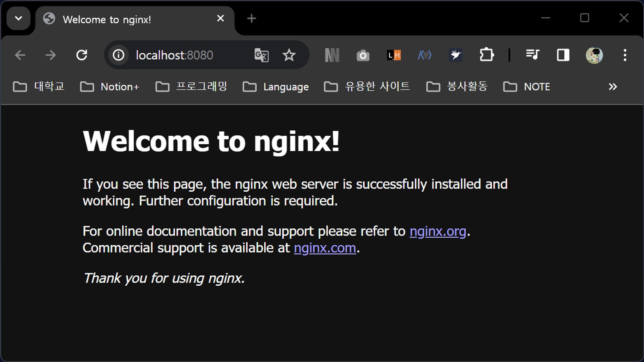Viewport: 644px width, 362px height.
Task: Follow the nginx.com link
Action: coord(325,248)
